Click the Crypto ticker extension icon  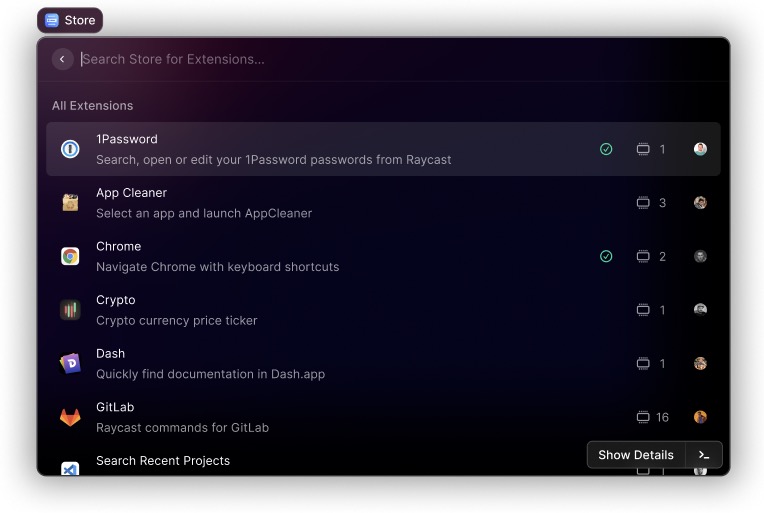pyautogui.click(x=70, y=310)
